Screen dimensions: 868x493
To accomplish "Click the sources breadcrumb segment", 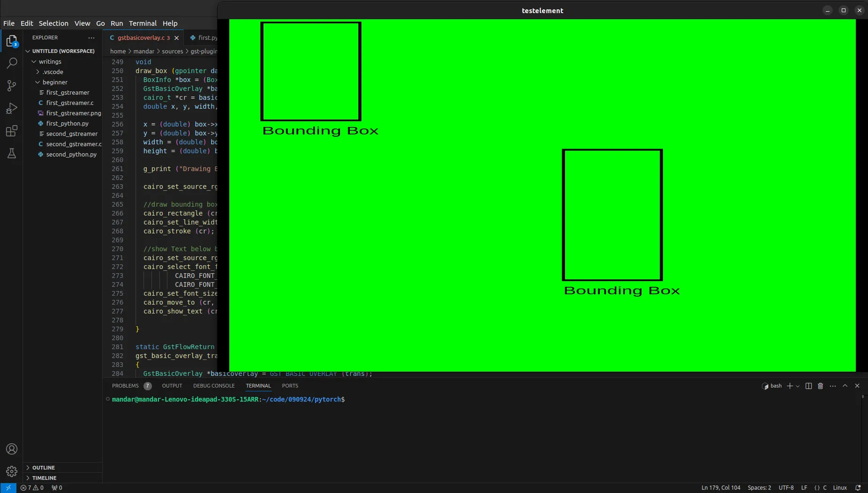I will tap(173, 51).
